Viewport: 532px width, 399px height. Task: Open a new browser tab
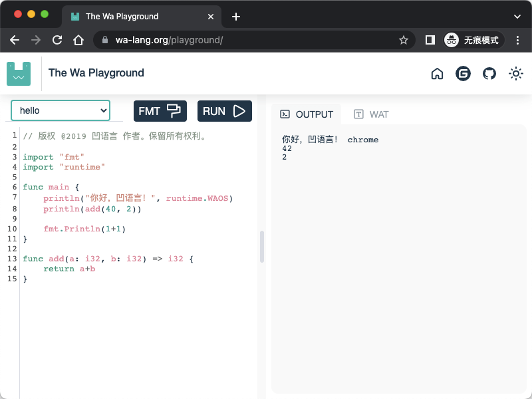(235, 16)
